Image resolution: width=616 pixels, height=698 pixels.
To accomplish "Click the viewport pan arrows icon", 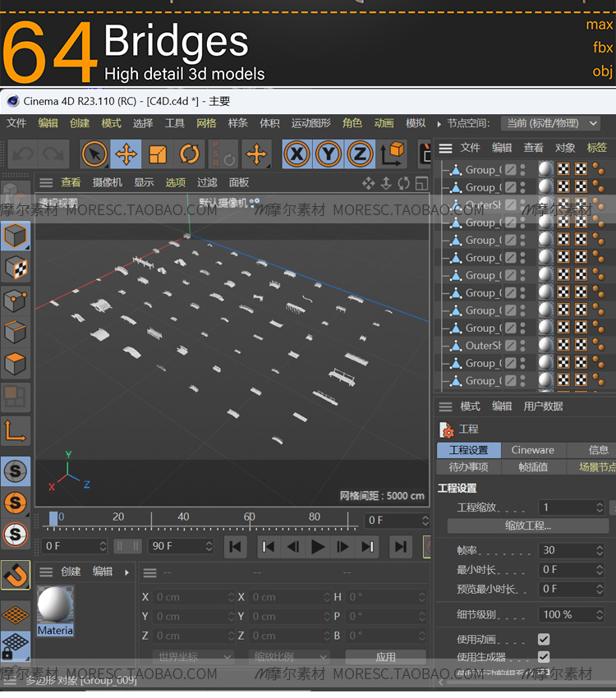I will click(x=368, y=183).
